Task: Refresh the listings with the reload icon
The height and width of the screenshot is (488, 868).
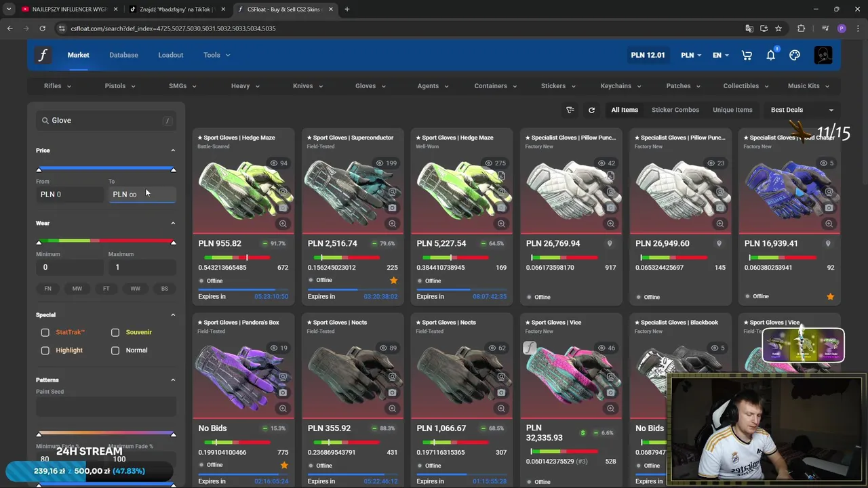Action: coord(591,110)
